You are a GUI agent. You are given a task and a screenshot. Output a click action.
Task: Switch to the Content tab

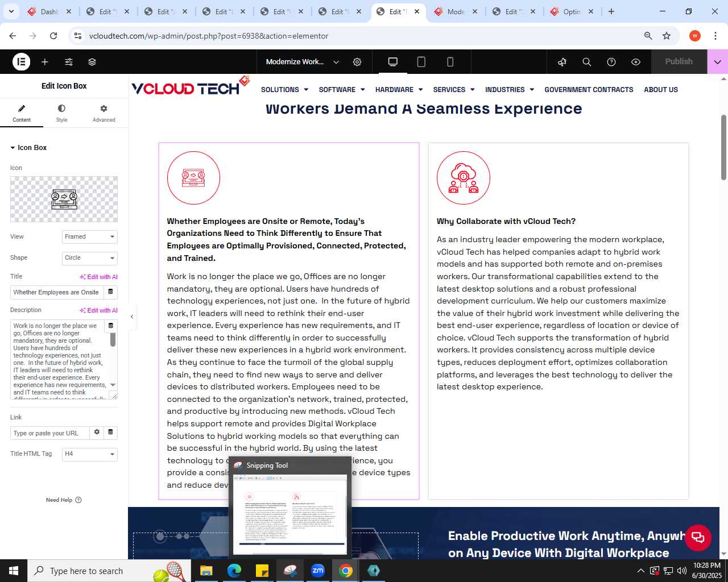tap(22, 113)
